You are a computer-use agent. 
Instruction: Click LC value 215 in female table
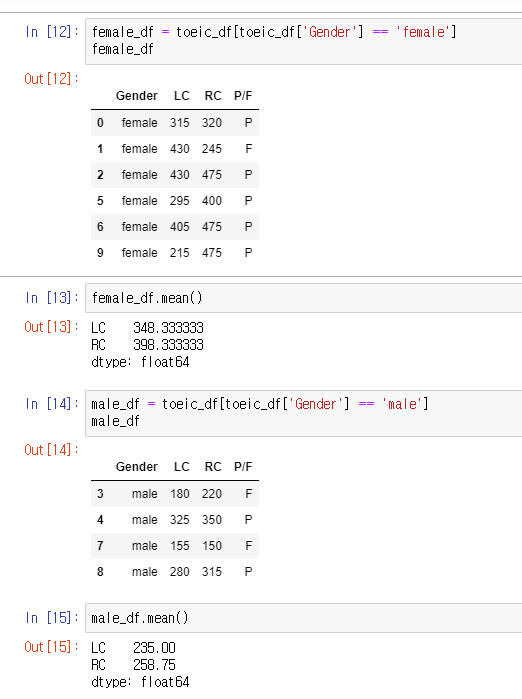[180, 253]
